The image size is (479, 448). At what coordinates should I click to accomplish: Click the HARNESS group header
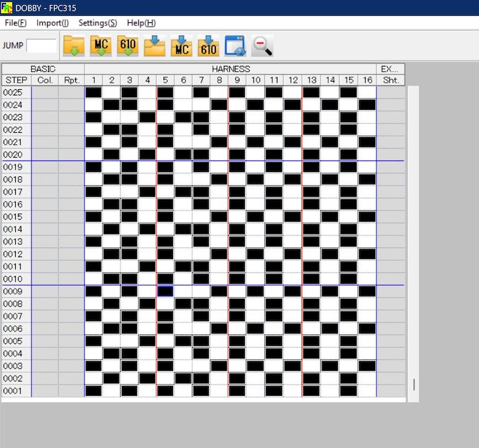tap(230, 69)
